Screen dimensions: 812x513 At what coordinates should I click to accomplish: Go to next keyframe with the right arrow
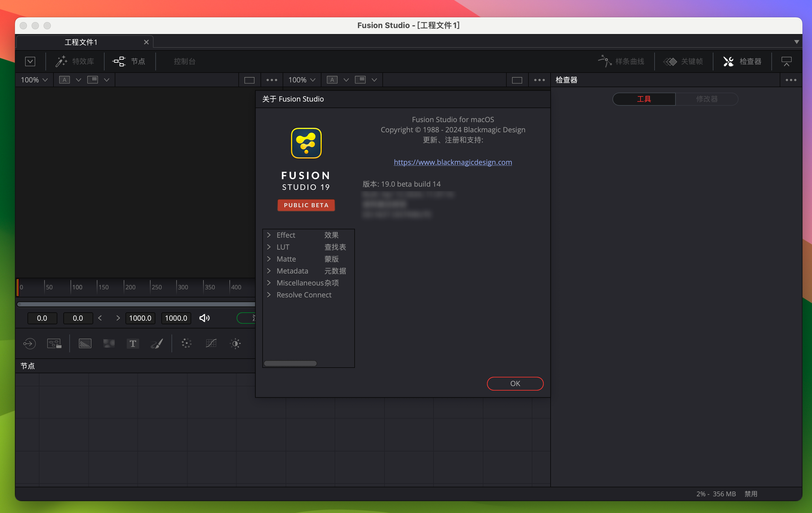118,318
